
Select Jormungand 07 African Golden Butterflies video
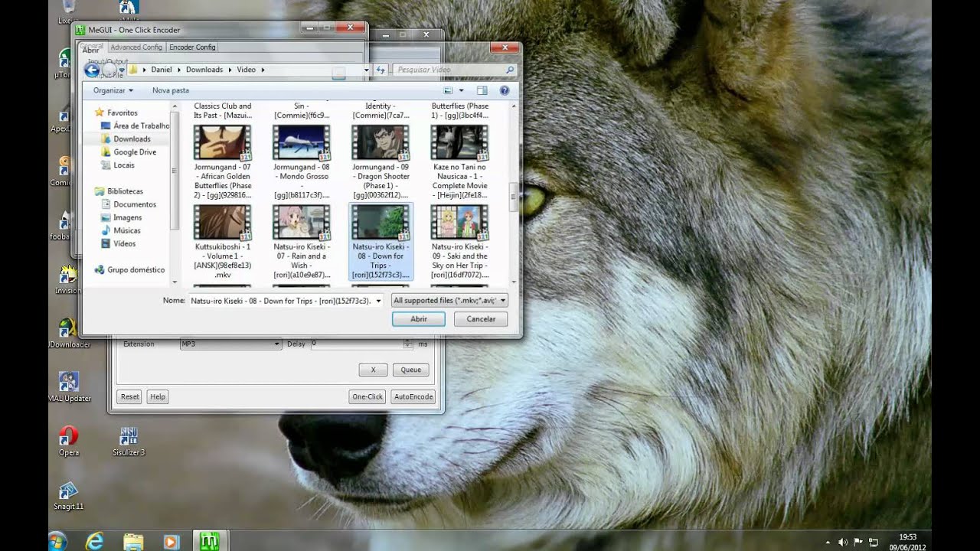(223, 161)
